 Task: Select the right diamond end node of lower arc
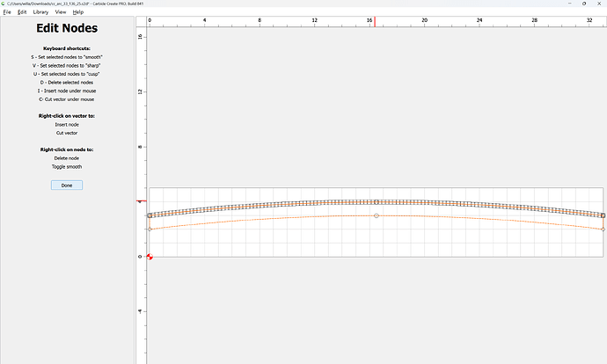click(x=603, y=229)
